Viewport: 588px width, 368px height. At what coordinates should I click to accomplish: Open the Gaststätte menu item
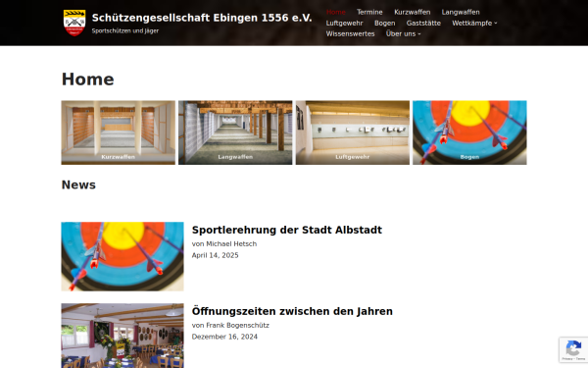[x=423, y=23]
